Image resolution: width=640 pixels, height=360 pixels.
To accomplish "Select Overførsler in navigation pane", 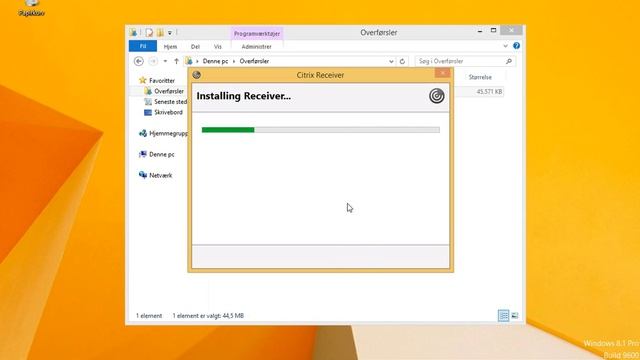I will coord(169,91).
